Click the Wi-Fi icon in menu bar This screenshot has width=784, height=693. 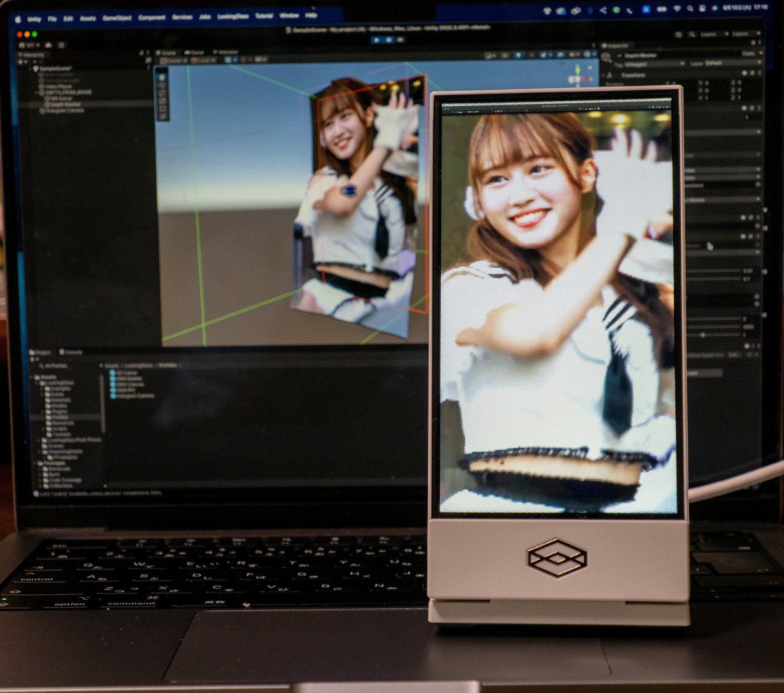coord(677,9)
